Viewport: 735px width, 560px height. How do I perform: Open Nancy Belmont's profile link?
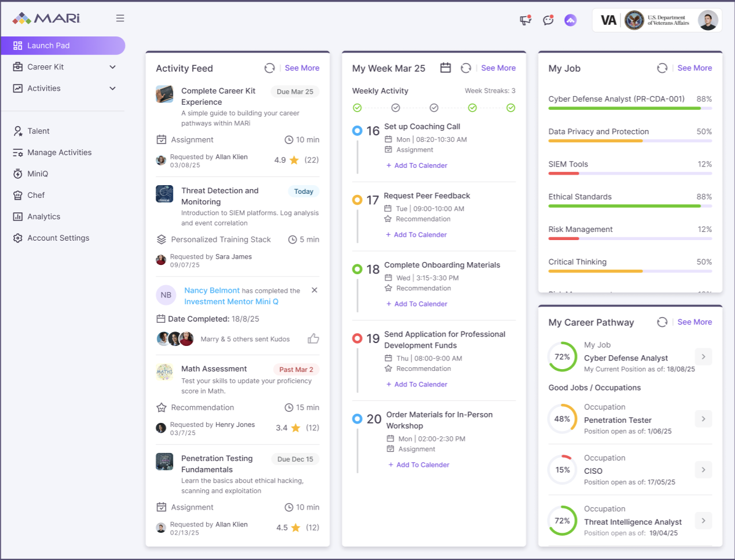(212, 290)
